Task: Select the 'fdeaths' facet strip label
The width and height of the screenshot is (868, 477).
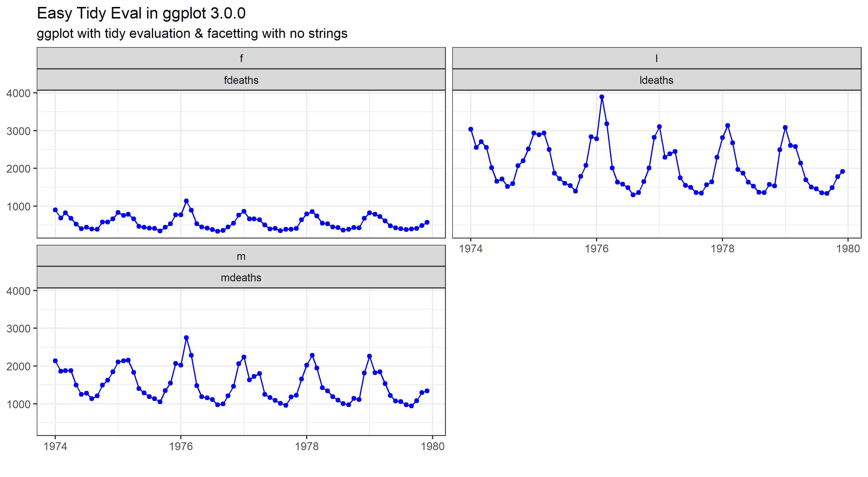Action: coord(241,80)
